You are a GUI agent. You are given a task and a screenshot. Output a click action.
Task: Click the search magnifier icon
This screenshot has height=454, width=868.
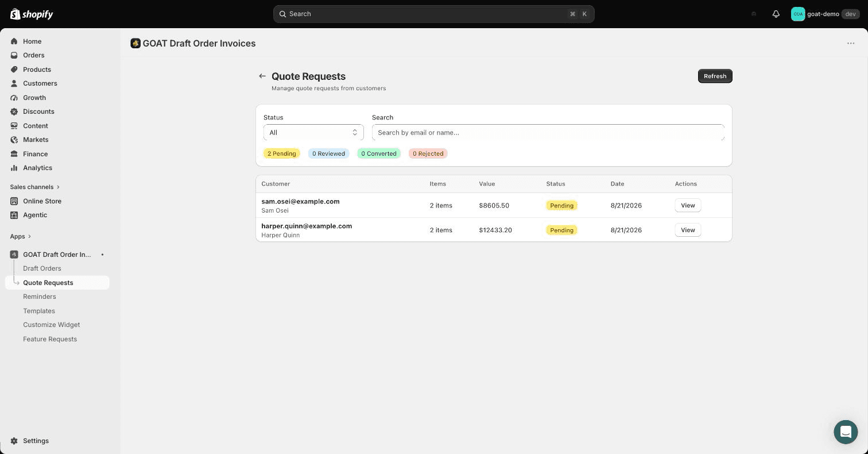pos(283,14)
